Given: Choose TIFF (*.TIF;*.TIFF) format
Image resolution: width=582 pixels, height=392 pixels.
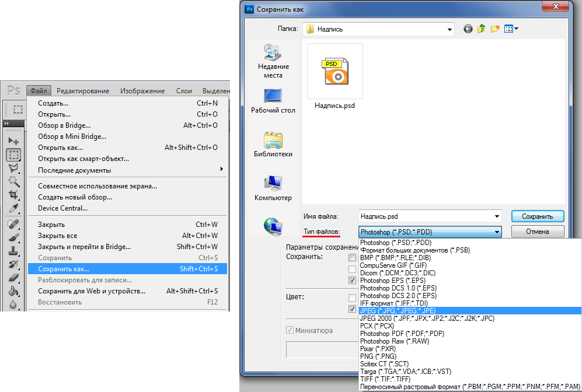Looking at the screenshot, I should pyautogui.click(x=470, y=379).
